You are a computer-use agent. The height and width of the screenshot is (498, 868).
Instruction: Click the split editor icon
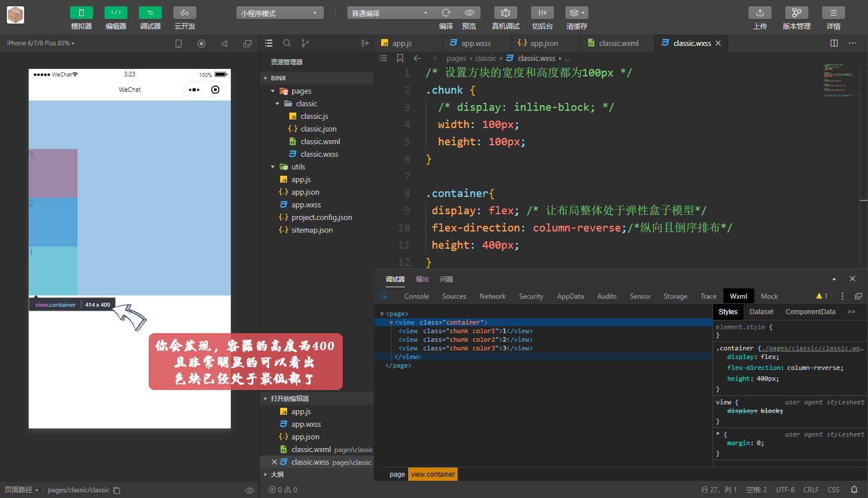(x=834, y=43)
